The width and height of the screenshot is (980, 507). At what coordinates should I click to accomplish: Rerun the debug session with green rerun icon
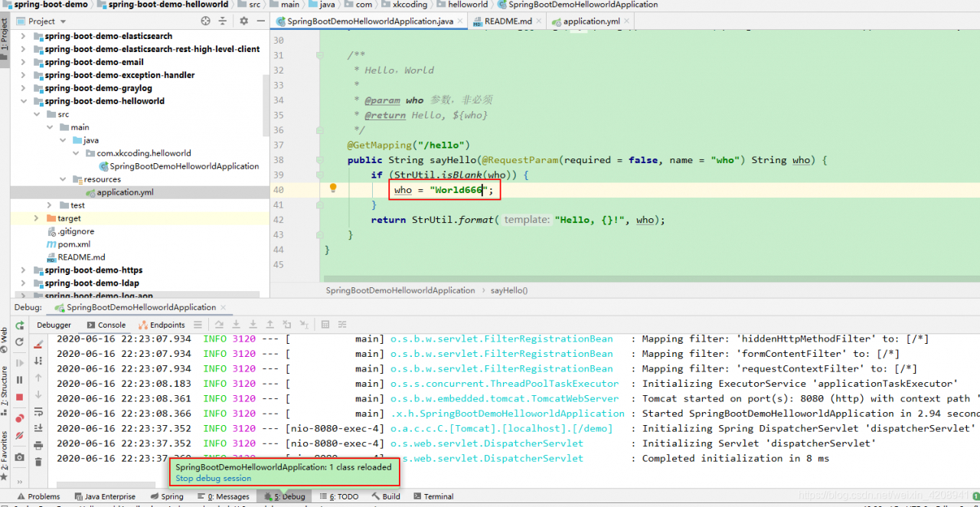click(19, 325)
